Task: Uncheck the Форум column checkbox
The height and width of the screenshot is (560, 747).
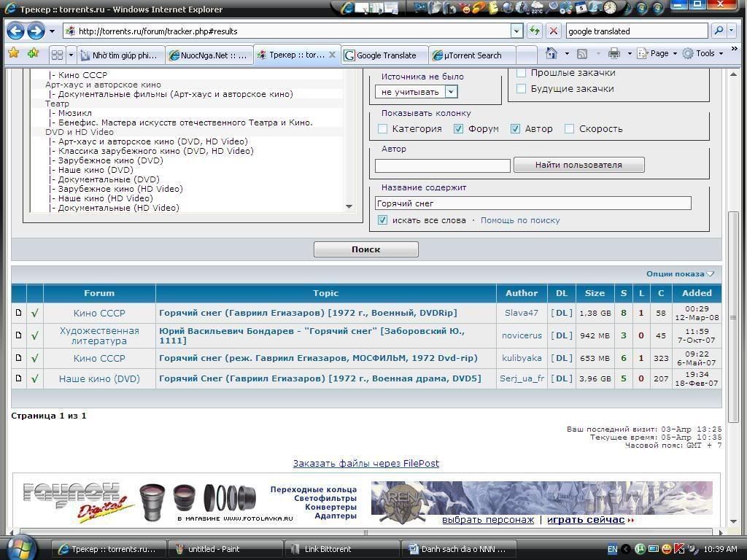Action: (x=459, y=129)
